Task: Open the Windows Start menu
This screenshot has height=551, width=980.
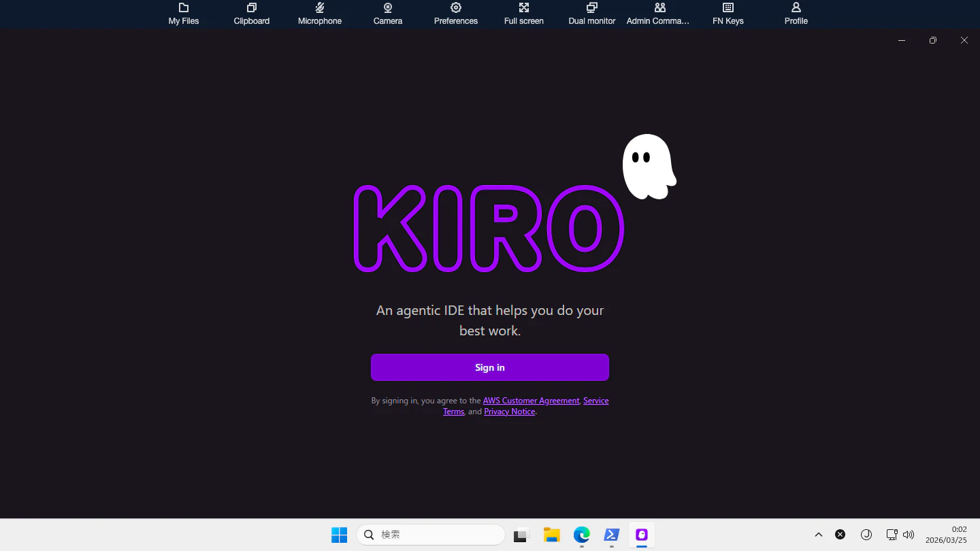Action: 339,535
